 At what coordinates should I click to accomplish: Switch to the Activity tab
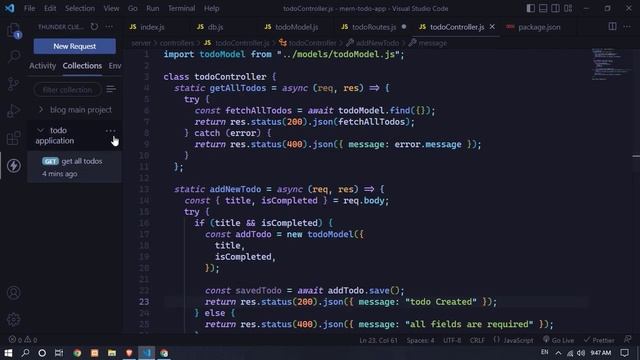pyautogui.click(x=42, y=66)
